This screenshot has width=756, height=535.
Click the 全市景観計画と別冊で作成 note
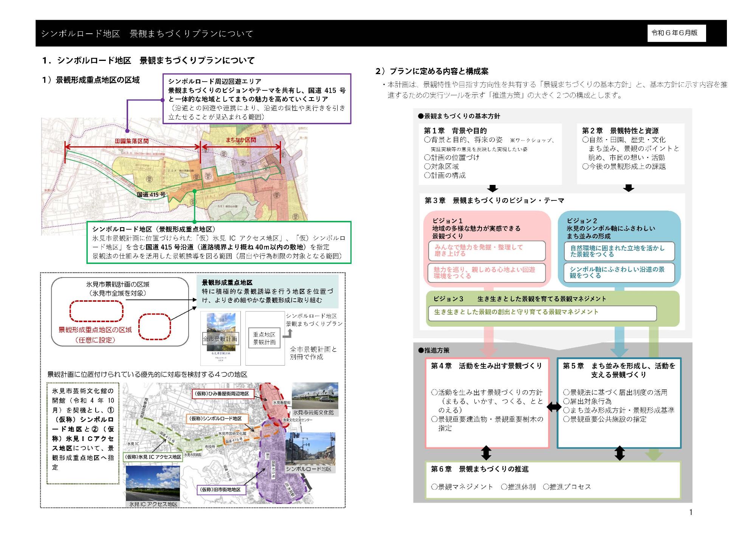[313, 353]
